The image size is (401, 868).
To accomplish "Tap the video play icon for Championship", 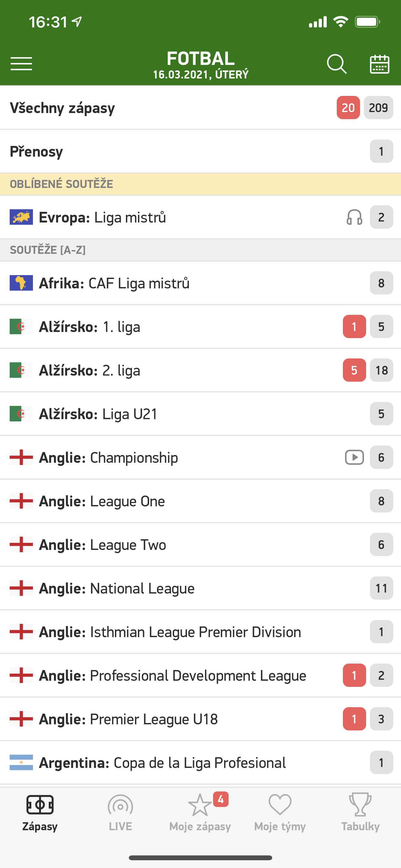I will coord(354,458).
